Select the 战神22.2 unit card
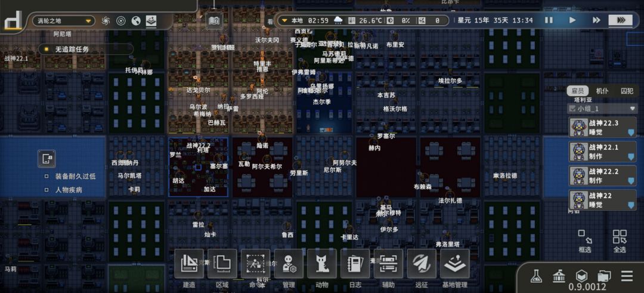The width and height of the screenshot is (644, 293). 602,175
